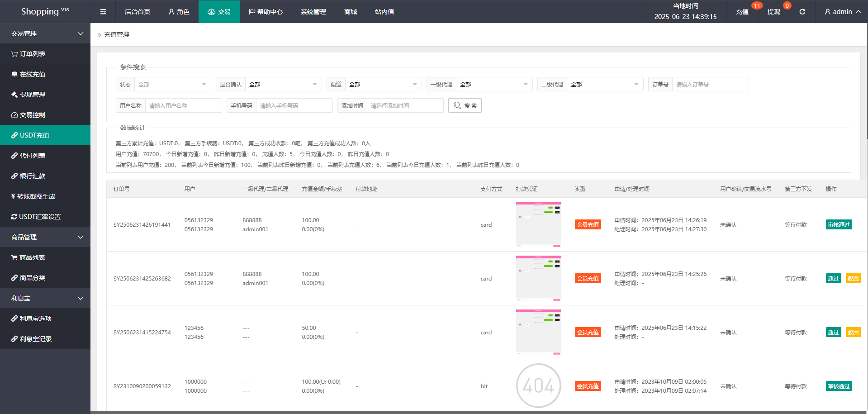Viewport: 868px width, 414px height.
Task: Open the 一级代理 dropdown
Action: click(493, 84)
